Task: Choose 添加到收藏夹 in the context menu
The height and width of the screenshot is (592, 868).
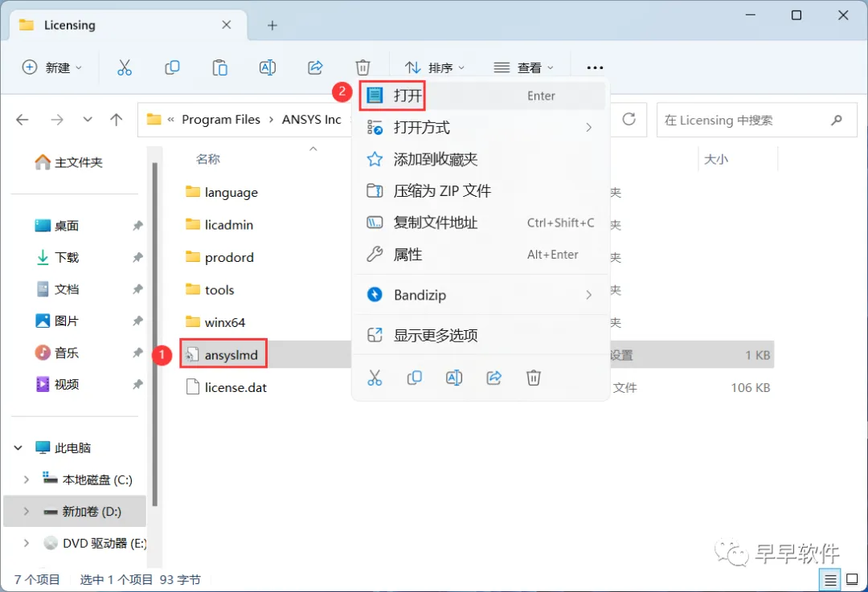Action: coord(481,159)
